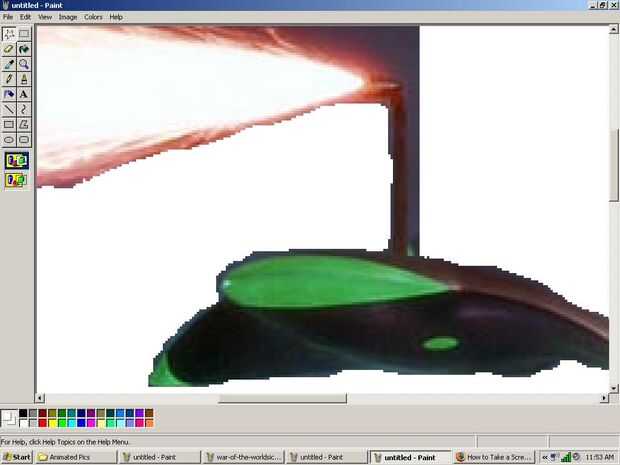Click the foreground/background color indicator box

[9, 418]
